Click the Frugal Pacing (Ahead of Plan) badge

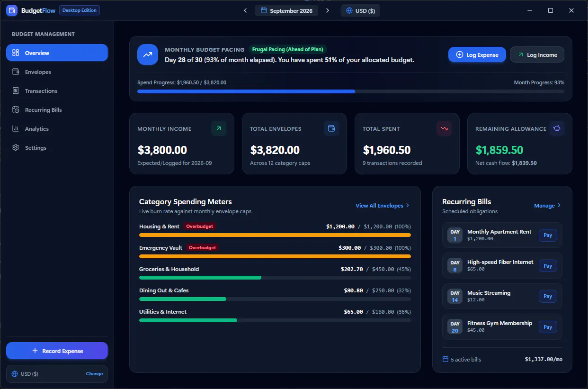[x=287, y=49]
